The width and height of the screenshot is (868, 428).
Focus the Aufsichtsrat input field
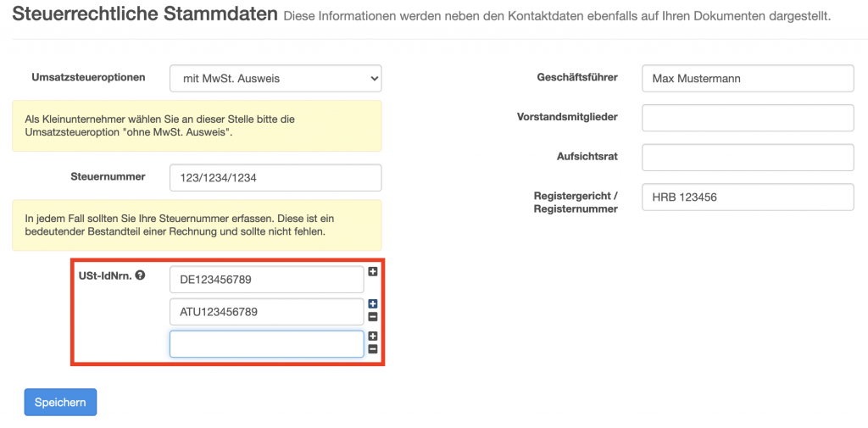pyautogui.click(x=748, y=158)
